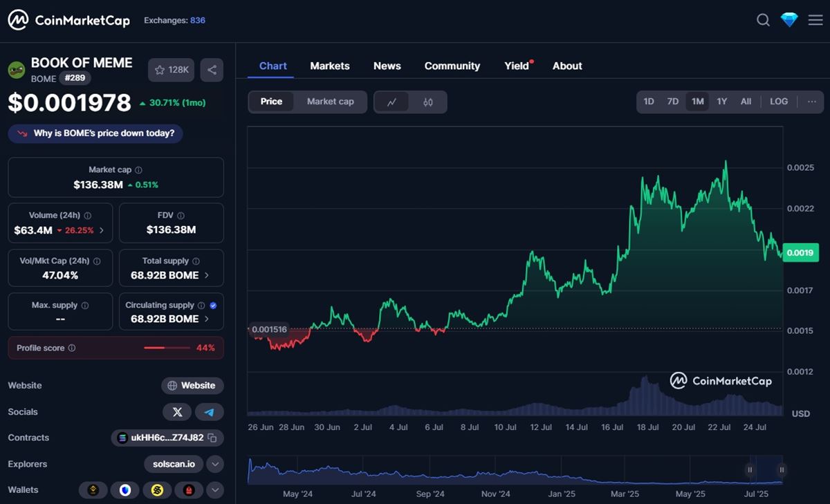Open the Exchanges: 836 link
The width and height of the screenshot is (830, 504).
pos(174,20)
